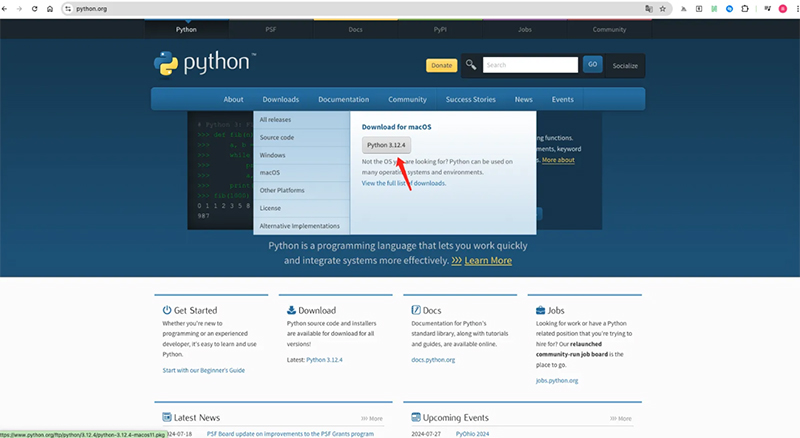
Task: Switch to the PyPI top tab
Action: [x=437, y=29]
